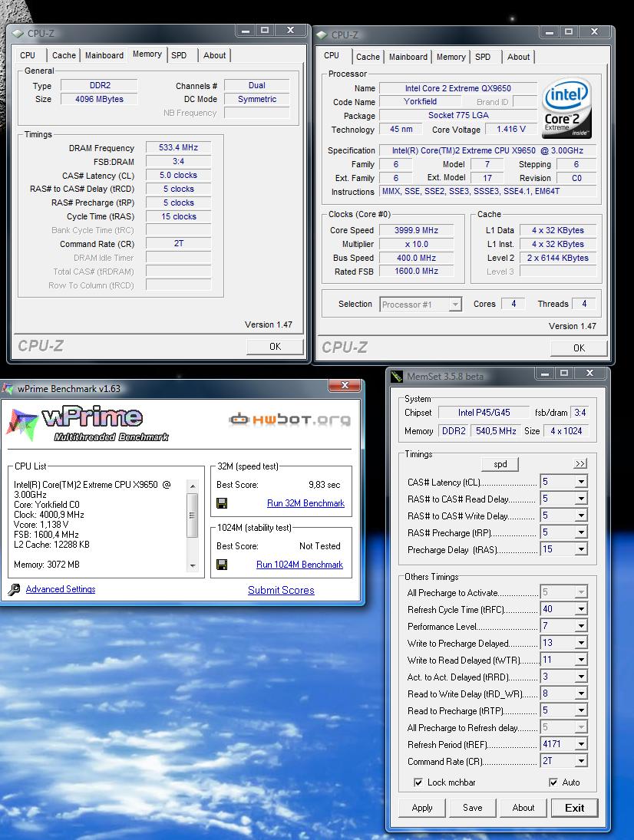Screen dimensions: 634x840
Task: Open the SPD tab in right CPU-Z
Action: 483,57
